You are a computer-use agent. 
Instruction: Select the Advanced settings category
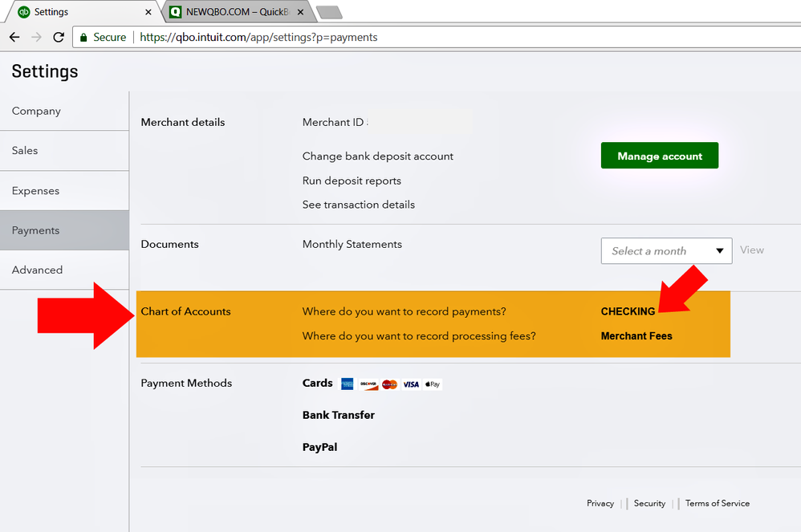point(38,270)
